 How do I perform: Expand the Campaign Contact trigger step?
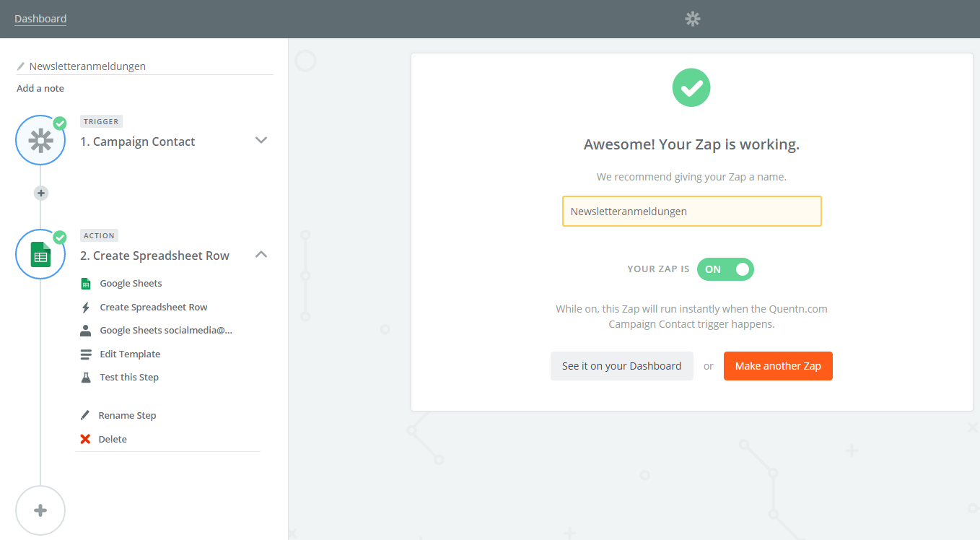(261, 140)
